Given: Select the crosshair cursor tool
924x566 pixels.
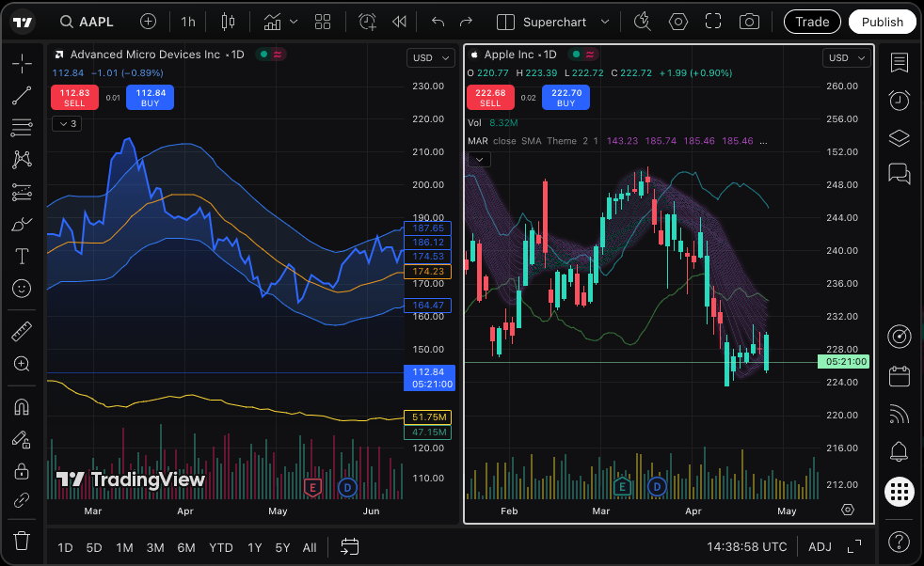Looking at the screenshot, I should (22, 63).
